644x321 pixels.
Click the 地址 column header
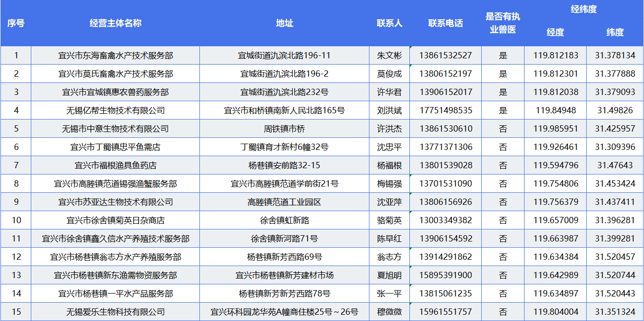point(285,23)
